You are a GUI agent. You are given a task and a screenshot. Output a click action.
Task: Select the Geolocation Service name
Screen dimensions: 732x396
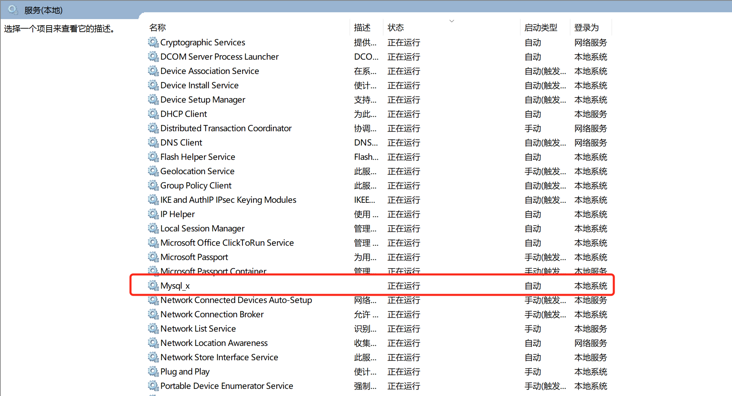pyautogui.click(x=197, y=171)
